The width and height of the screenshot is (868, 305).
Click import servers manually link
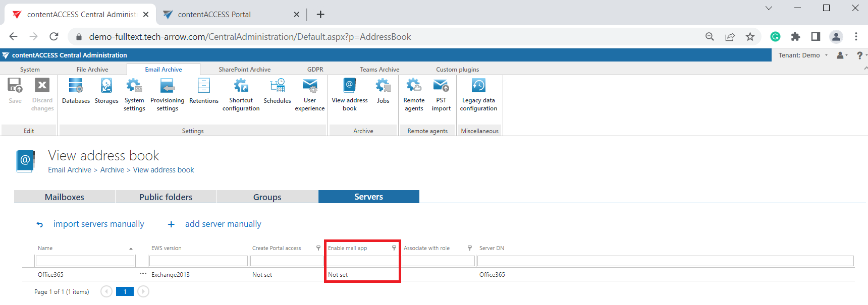pyautogui.click(x=98, y=224)
